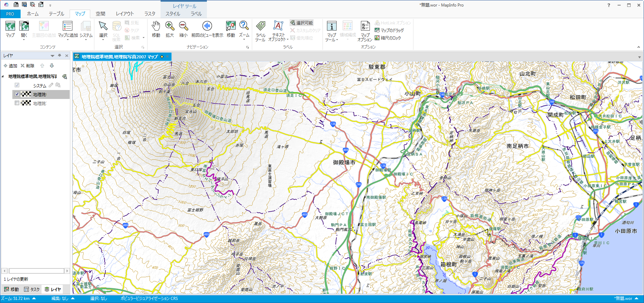The width and height of the screenshot is (644, 303).
Task: Open the 編集: なし status bar selector
Action: coord(63,299)
